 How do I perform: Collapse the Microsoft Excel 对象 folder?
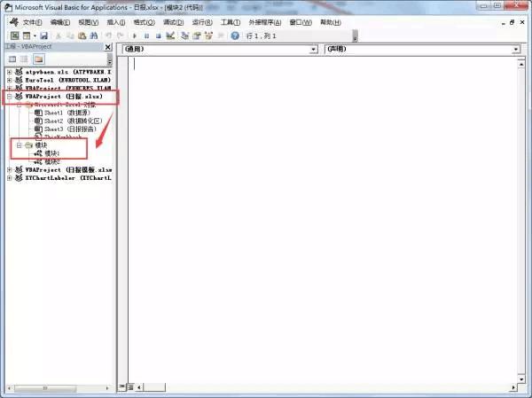tap(19, 105)
